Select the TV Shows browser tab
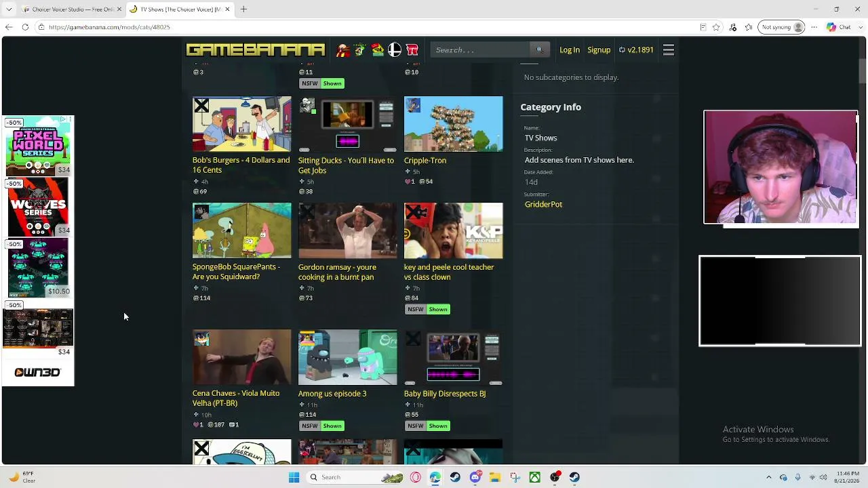The image size is (868, 488). (180, 9)
